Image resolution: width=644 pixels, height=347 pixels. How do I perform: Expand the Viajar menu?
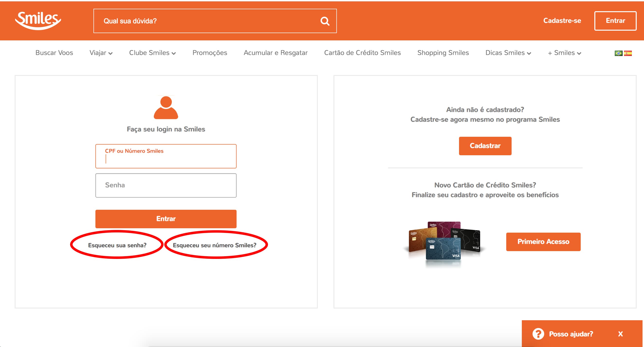pyautogui.click(x=101, y=53)
